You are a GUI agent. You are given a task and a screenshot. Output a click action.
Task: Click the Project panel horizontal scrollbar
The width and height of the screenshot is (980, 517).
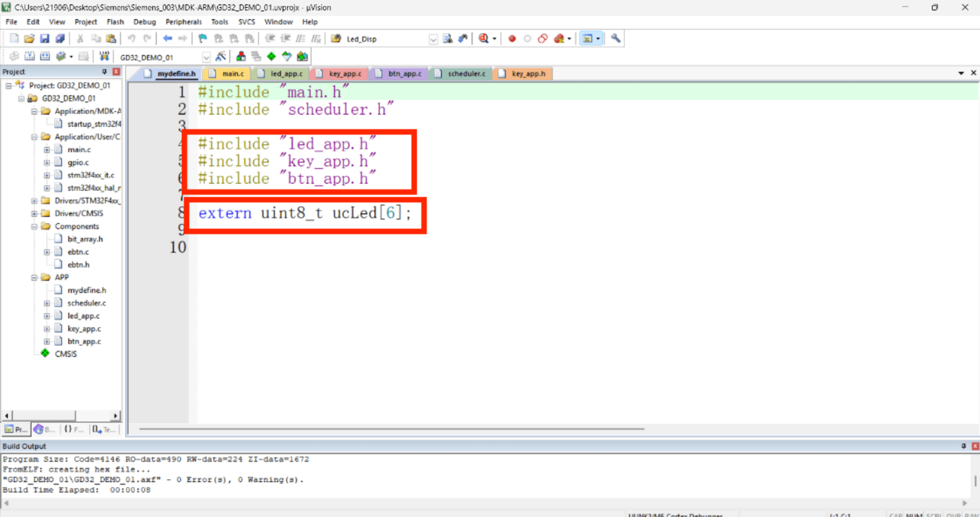point(61,415)
